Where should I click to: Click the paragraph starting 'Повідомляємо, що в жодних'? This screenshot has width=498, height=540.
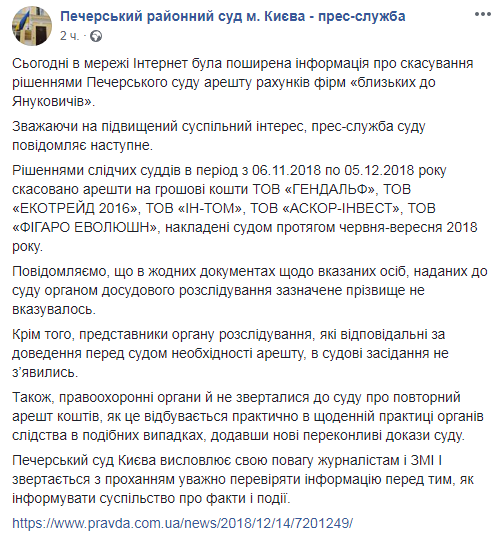250,291
